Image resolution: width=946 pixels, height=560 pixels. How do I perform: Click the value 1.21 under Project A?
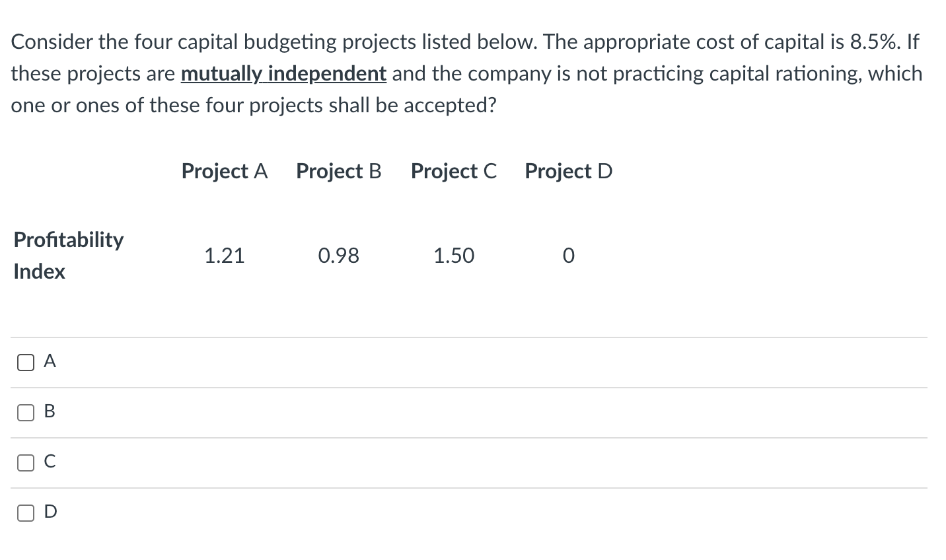(224, 256)
